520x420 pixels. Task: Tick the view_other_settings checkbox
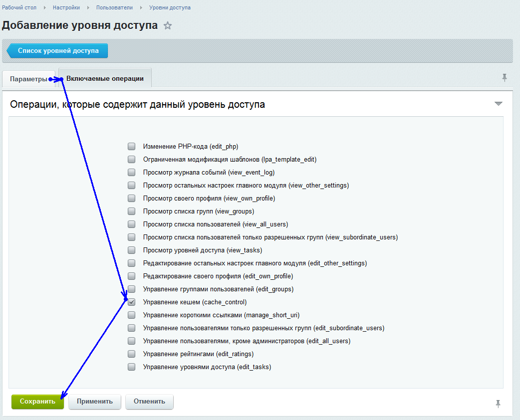(x=132, y=185)
